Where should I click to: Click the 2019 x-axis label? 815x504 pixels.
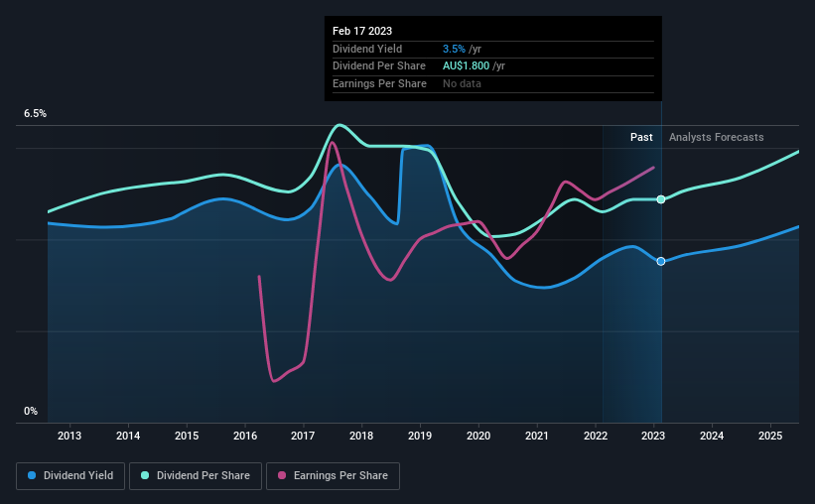[x=420, y=436]
